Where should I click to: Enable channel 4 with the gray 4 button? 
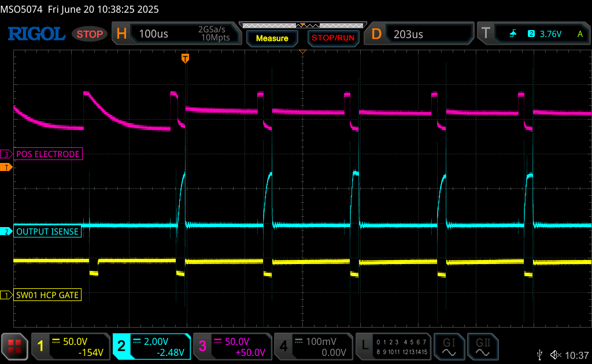283,346
